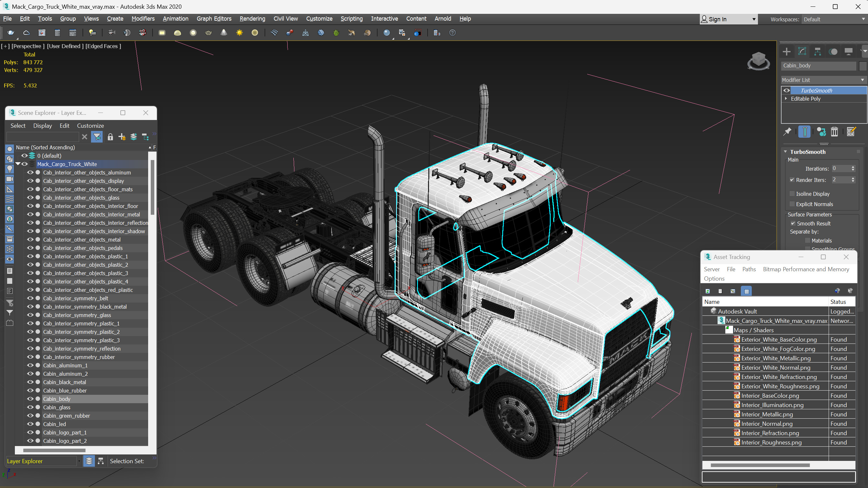Viewport: 868px width, 488px height.
Task: Click the Pin Stack icon
Action: click(x=788, y=132)
